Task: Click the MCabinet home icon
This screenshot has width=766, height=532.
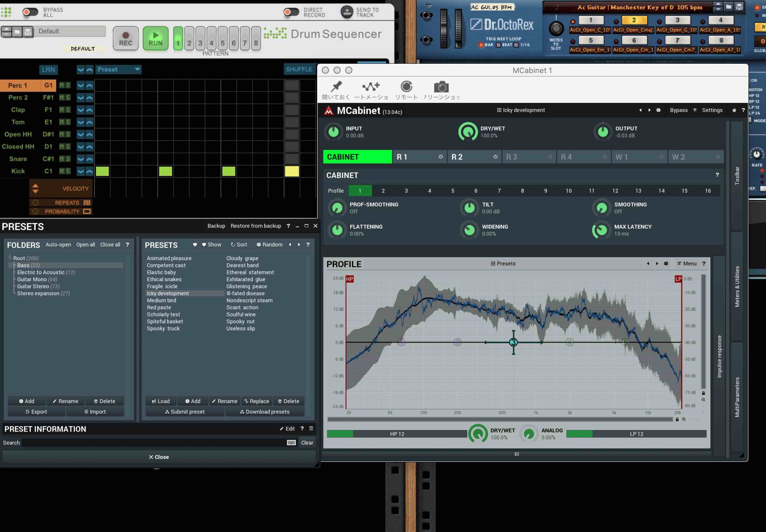Action: click(x=734, y=110)
